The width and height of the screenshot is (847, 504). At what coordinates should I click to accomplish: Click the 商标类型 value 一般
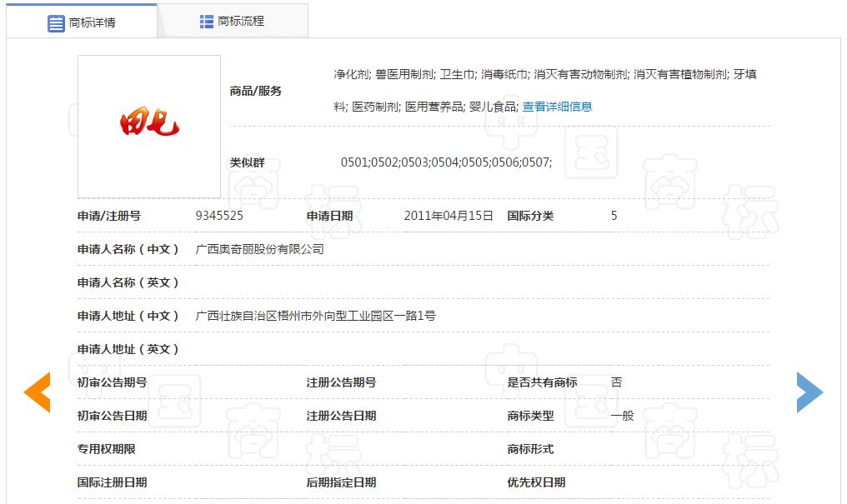coord(622,416)
